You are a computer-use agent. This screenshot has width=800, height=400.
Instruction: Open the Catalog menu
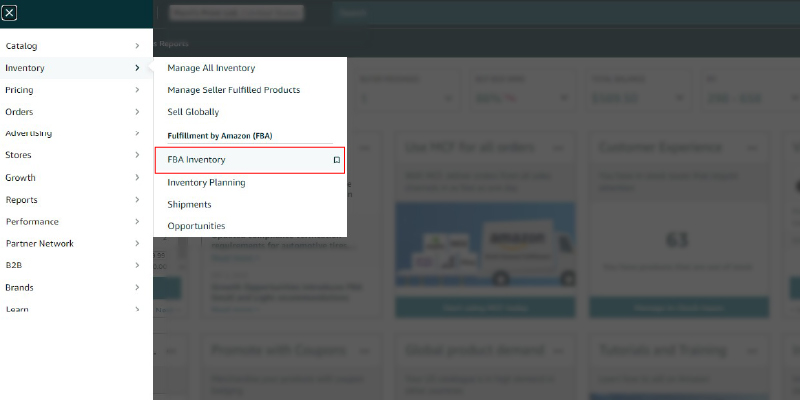[x=21, y=46]
